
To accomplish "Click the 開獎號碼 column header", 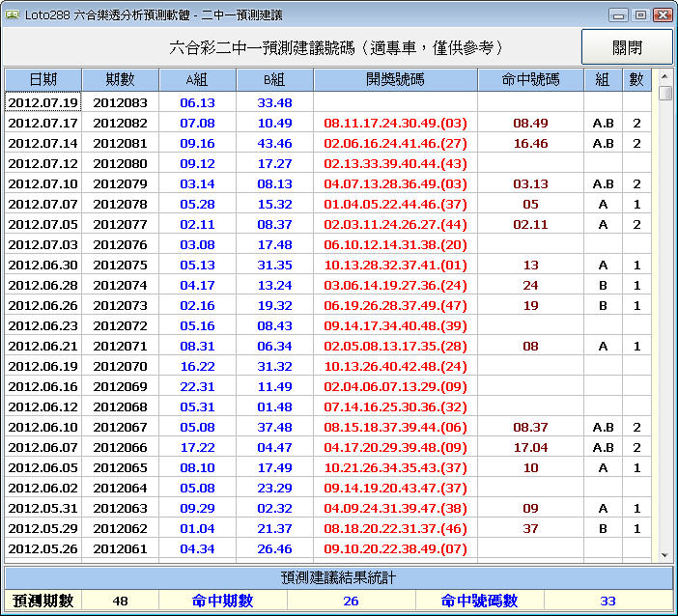I will pyautogui.click(x=395, y=79).
